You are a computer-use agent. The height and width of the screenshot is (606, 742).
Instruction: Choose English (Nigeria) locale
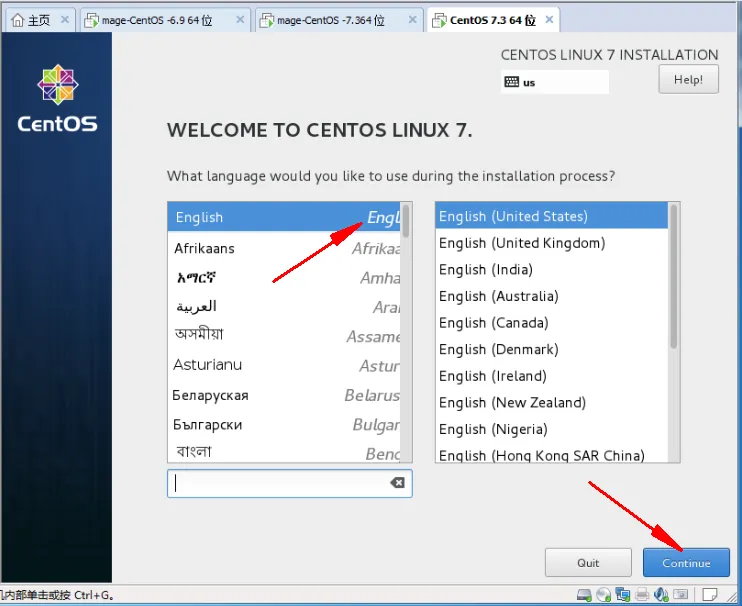[552, 429]
